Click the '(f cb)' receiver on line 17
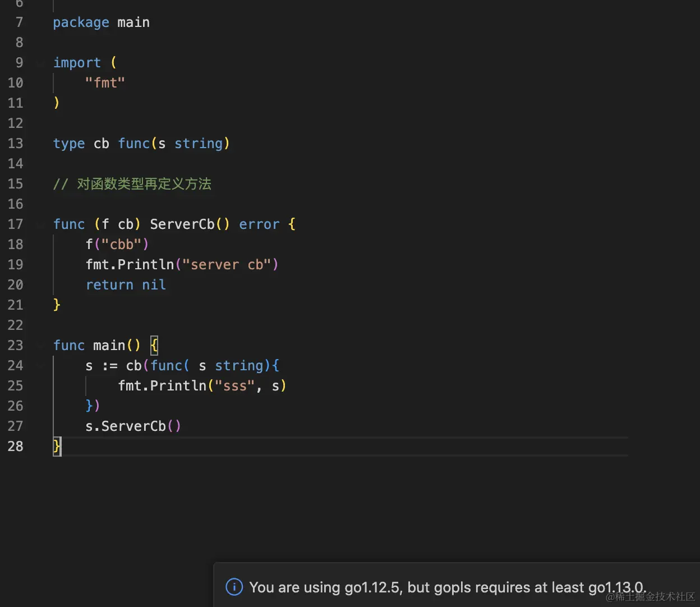The width and height of the screenshot is (700, 607). (117, 224)
